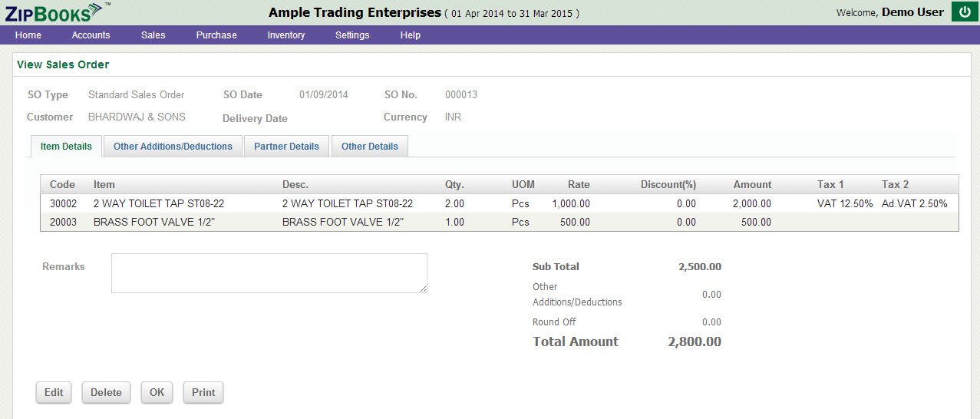Open the Sales menu
Viewport: 980px width, 419px height.
point(153,35)
